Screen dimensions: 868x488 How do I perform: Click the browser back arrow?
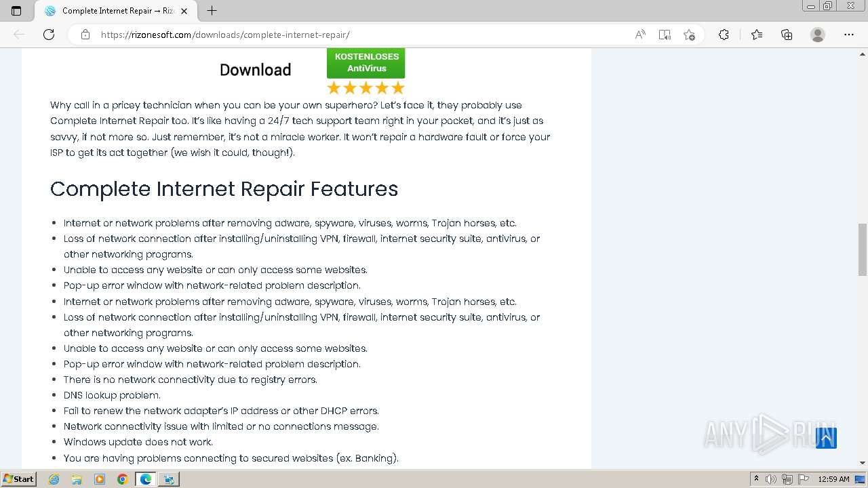[x=19, y=35]
